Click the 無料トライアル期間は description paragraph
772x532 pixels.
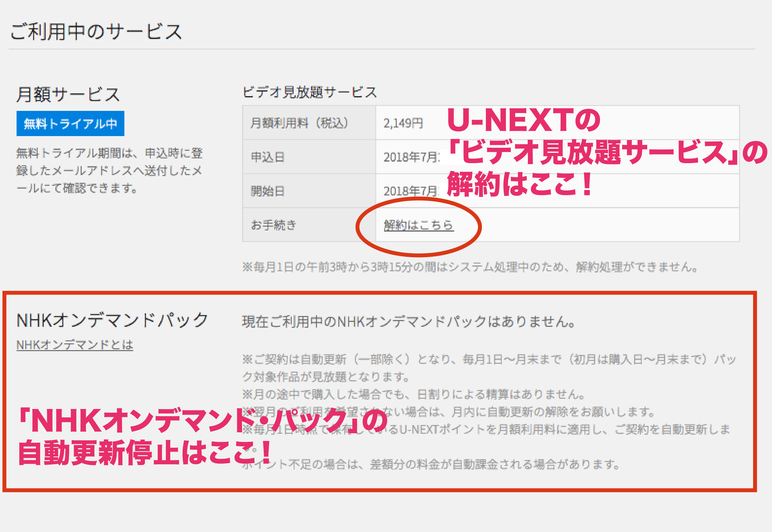click(109, 170)
